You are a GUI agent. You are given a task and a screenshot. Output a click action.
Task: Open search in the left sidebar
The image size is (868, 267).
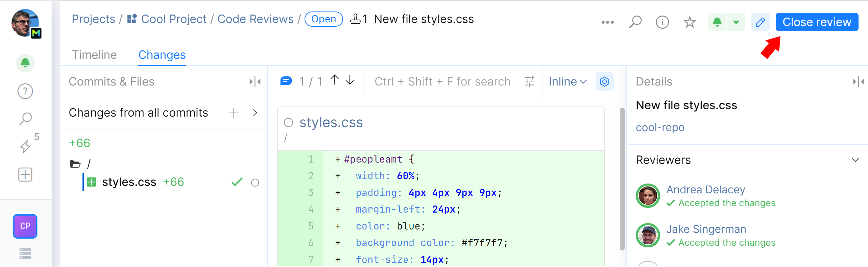tap(25, 119)
